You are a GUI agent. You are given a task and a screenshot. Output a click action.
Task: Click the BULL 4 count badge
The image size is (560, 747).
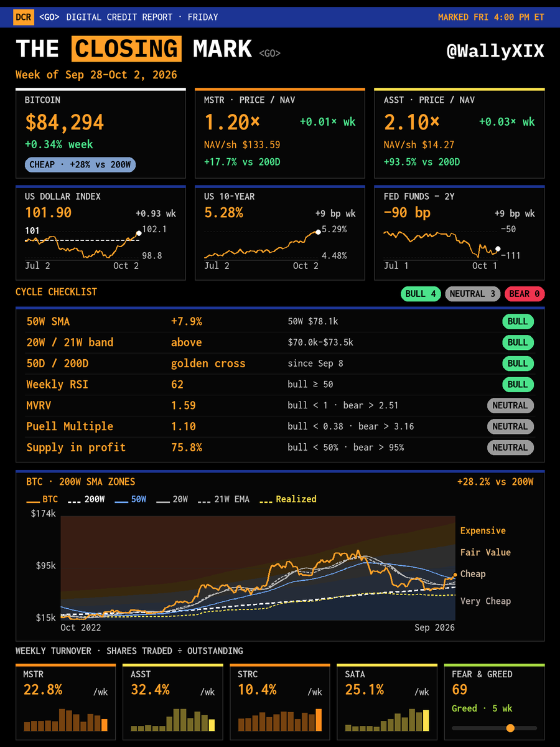pyautogui.click(x=421, y=294)
